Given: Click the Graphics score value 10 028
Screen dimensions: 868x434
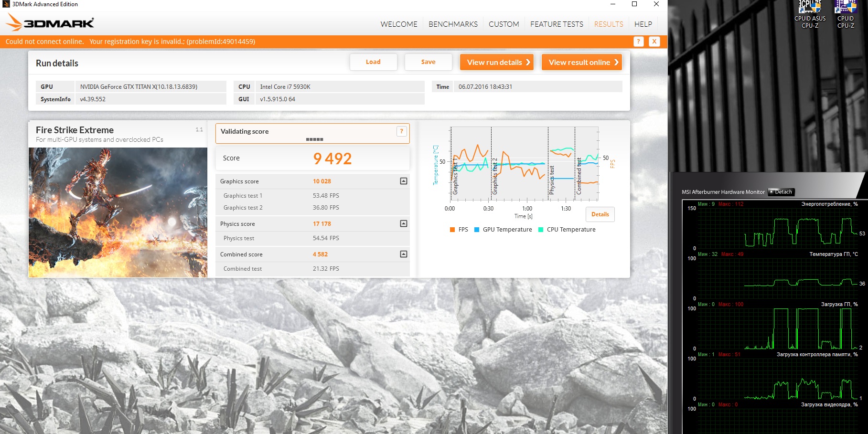Looking at the screenshot, I should point(322,181).
